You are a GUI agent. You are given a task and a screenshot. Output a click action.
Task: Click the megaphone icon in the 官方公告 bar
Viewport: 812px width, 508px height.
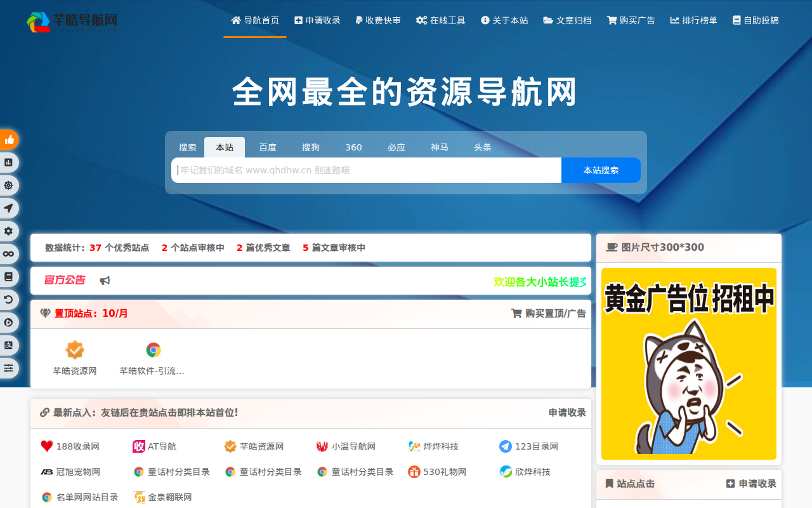click(105, 280)
